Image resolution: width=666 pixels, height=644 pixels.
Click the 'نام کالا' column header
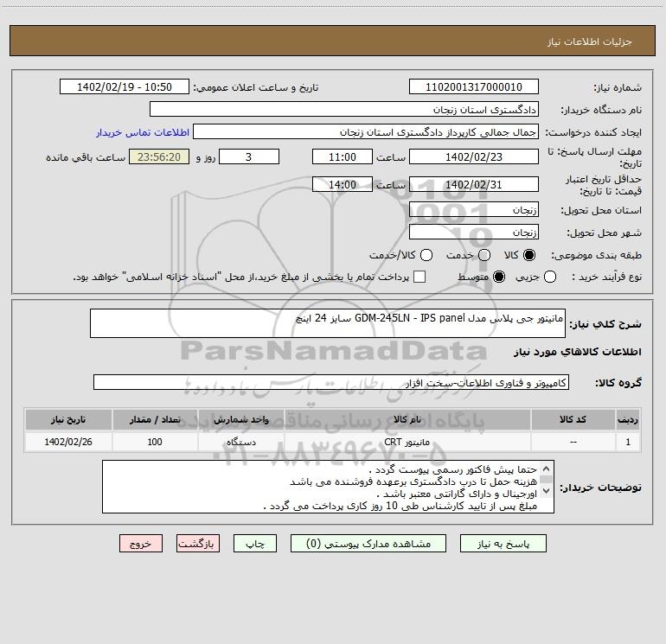(x=407, y=419)
